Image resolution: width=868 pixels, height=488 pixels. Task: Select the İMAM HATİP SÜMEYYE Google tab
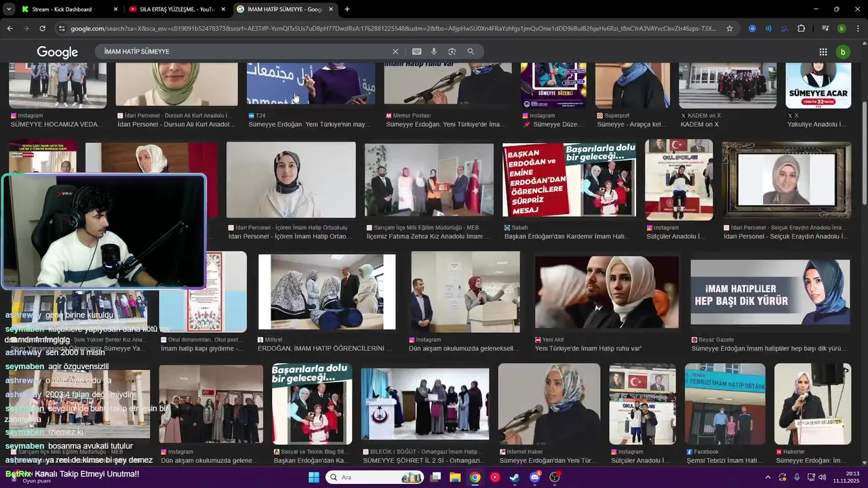pos(285,9)
